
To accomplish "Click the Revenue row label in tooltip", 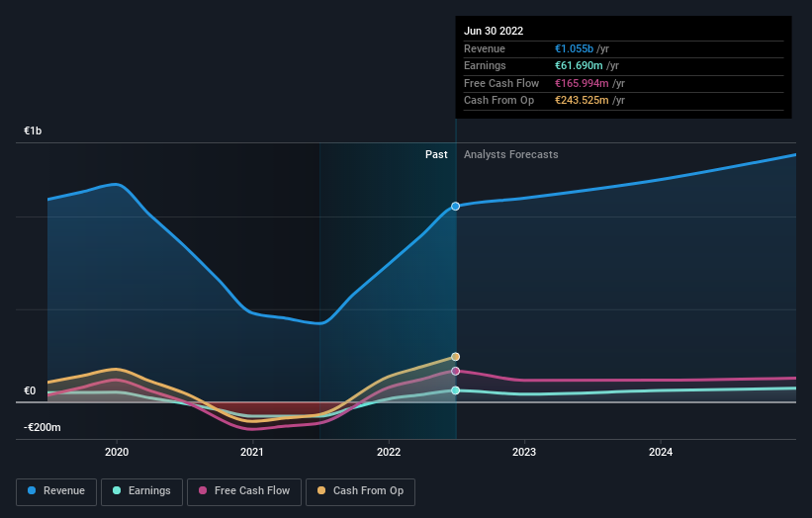I will (485, 48).
